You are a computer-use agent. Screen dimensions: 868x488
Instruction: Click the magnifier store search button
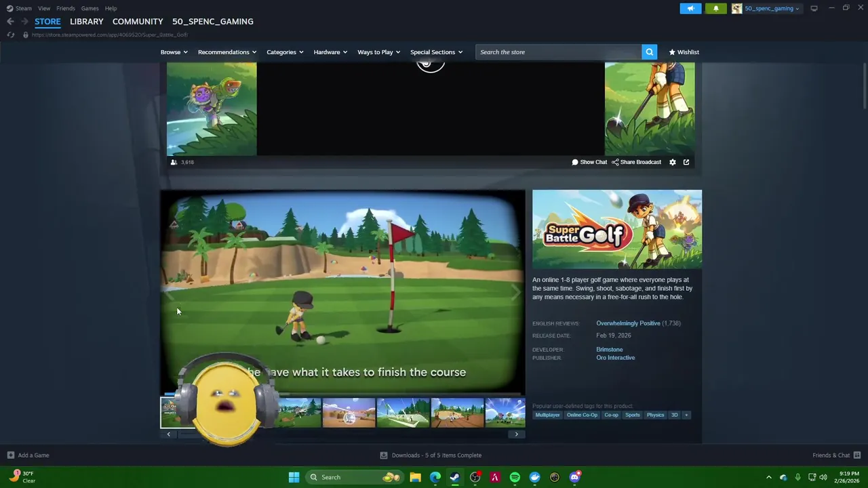point(649,52)
